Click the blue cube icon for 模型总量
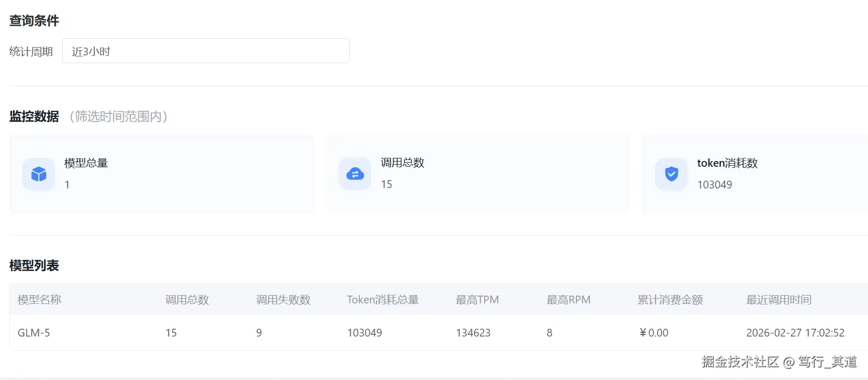This screenshot has height=380, width=868. [39, 174]
